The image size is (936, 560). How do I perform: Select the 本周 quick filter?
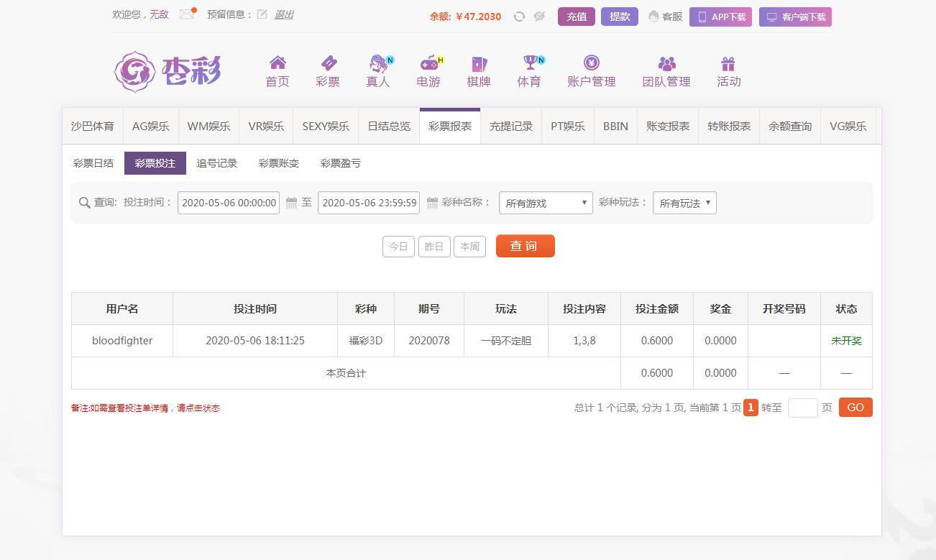[469, 247]
